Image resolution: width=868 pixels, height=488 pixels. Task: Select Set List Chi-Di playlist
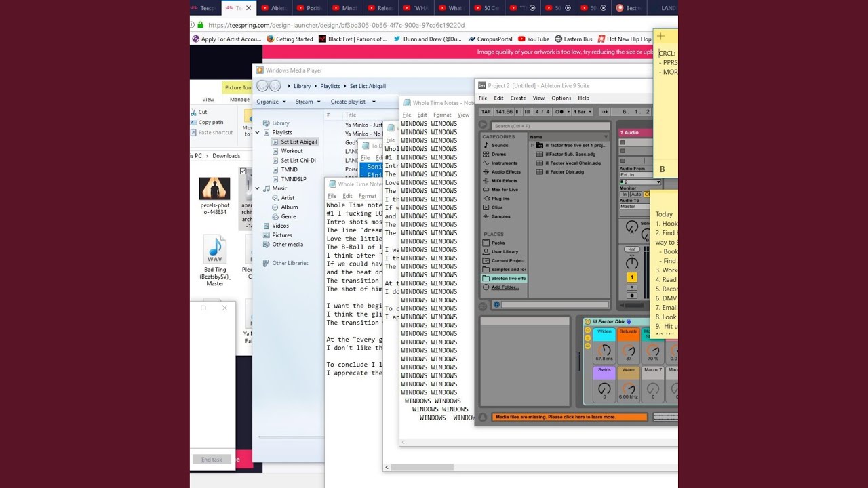coord(298,161)
